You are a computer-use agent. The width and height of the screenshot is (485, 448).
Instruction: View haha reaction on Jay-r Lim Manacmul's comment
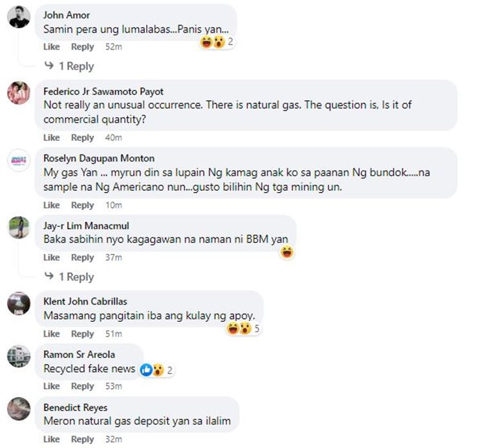click(x=287, y=252)
